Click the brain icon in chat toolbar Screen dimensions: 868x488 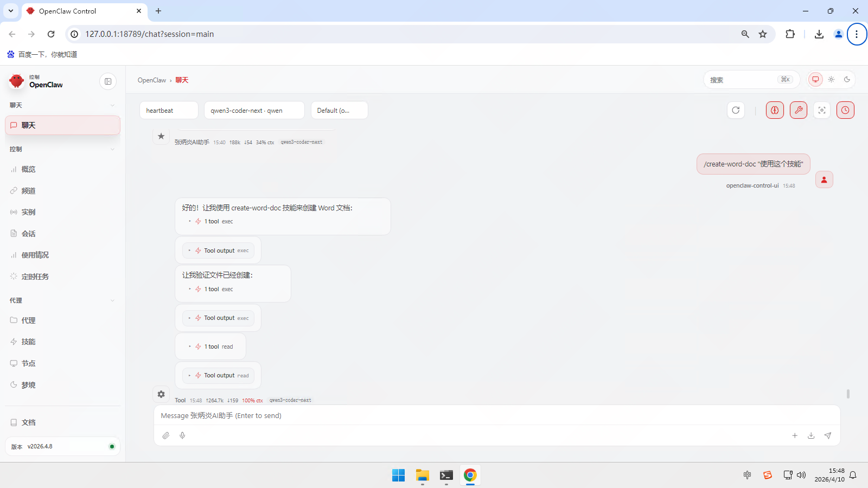point(775,110)
